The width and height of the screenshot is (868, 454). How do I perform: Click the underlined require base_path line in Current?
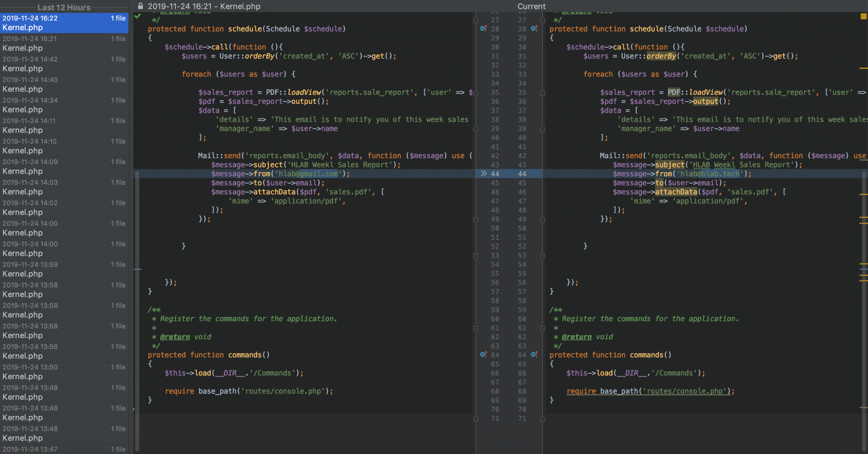point(650,391)
